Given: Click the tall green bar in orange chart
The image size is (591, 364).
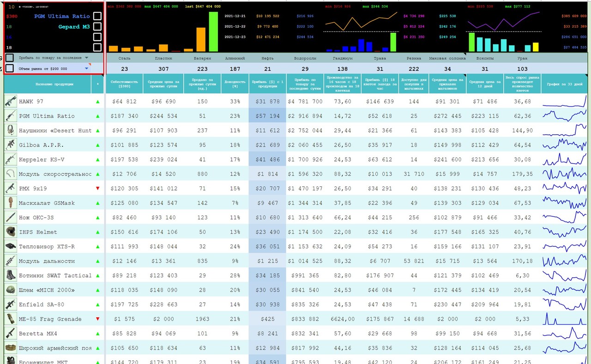Looking at the screenshot, I should 213,31.
